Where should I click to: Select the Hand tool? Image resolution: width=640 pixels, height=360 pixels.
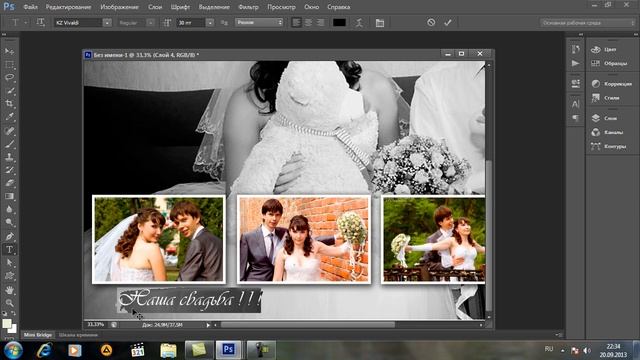point(9,290)
